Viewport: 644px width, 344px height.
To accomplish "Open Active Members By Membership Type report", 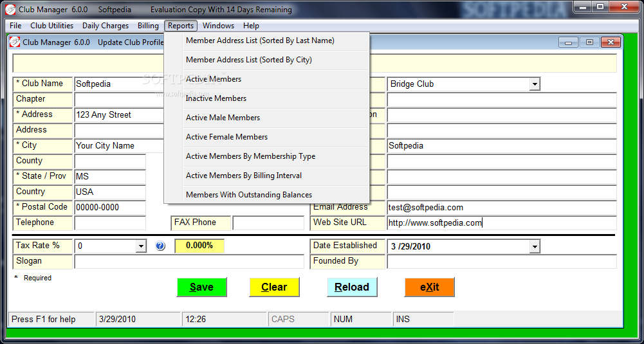I will pos(275,156).
